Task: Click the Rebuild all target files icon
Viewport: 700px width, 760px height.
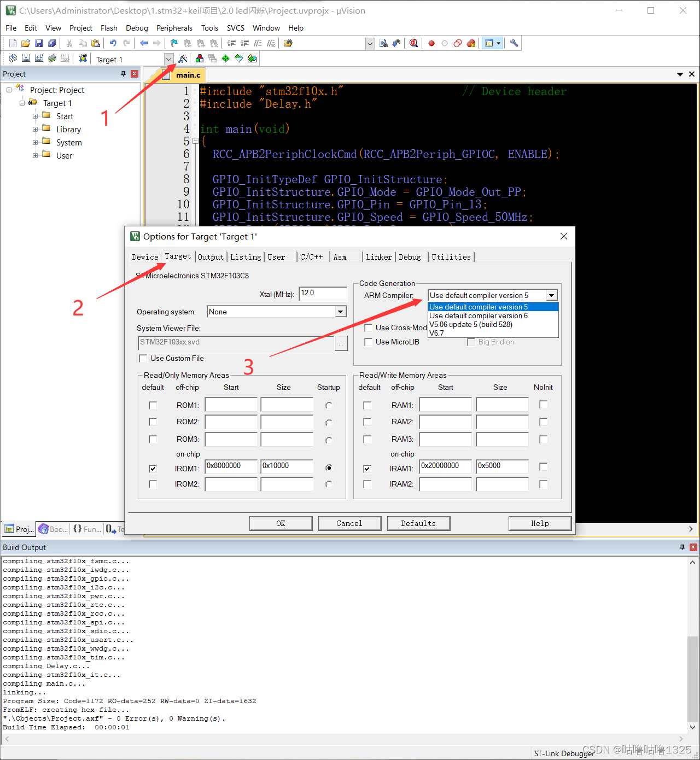Action: (39, 59)
